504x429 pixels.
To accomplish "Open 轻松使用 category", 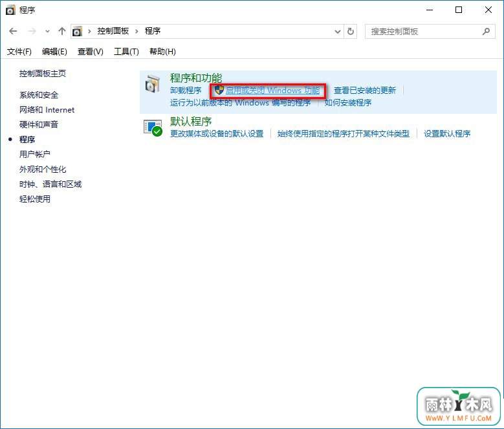I will [35, 199].
